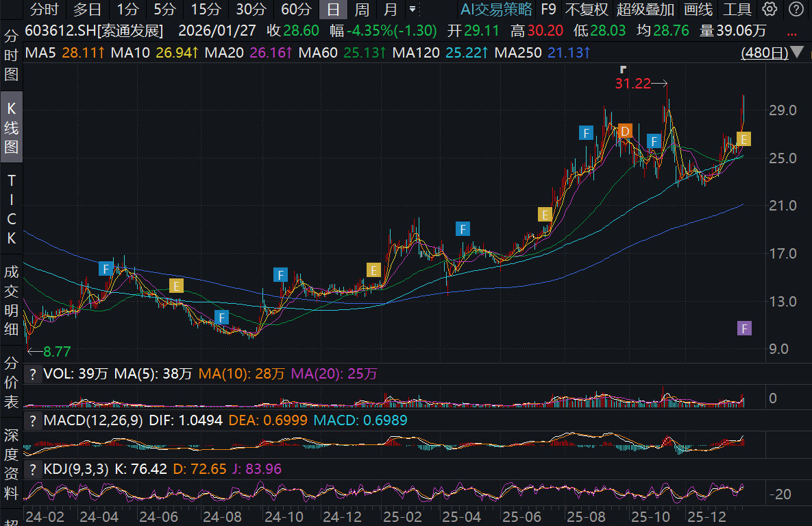Click the VOL indicator help icon
Viewport: 812px width, 526px height.
point(32,374)
